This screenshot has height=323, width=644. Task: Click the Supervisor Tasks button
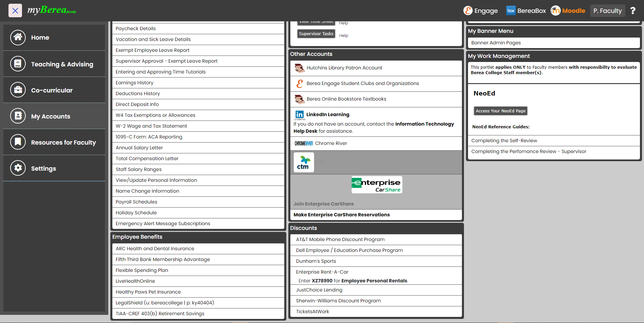[x=316, y=34]
